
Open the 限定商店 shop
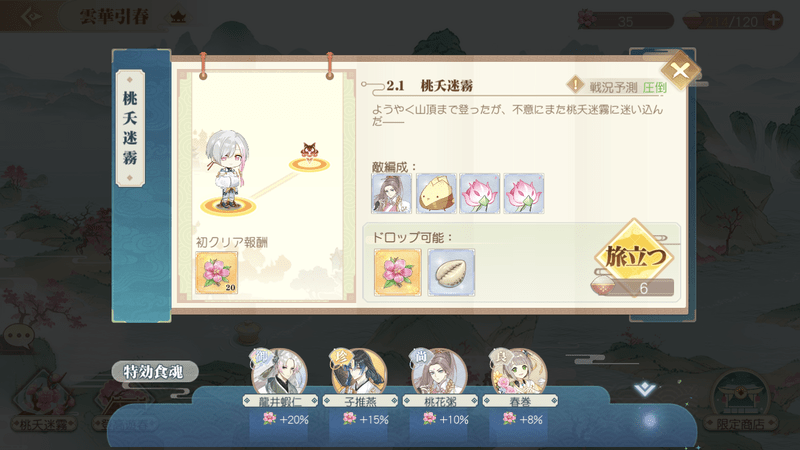[x=740, y=402]
